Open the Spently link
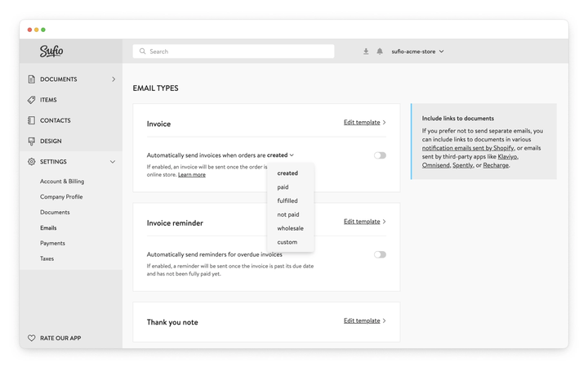This screenshot has width=588, height=368. pyautogui.click(x=463, y=165)
